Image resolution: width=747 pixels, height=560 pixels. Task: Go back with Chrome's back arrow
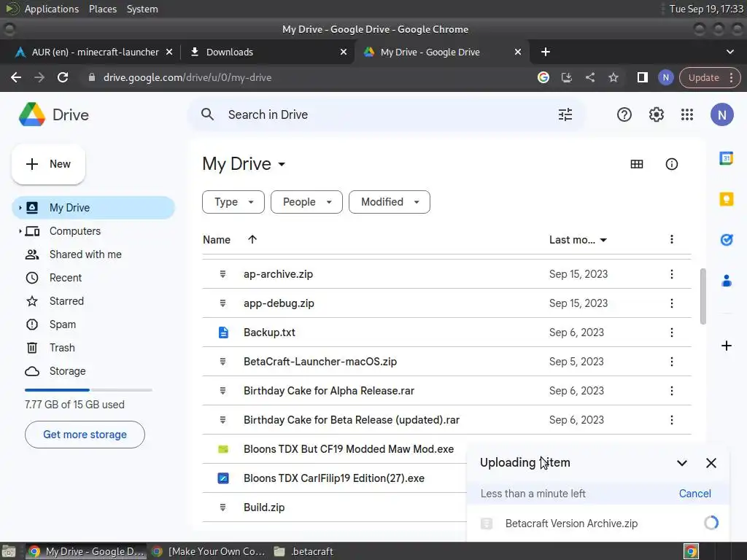16,77
